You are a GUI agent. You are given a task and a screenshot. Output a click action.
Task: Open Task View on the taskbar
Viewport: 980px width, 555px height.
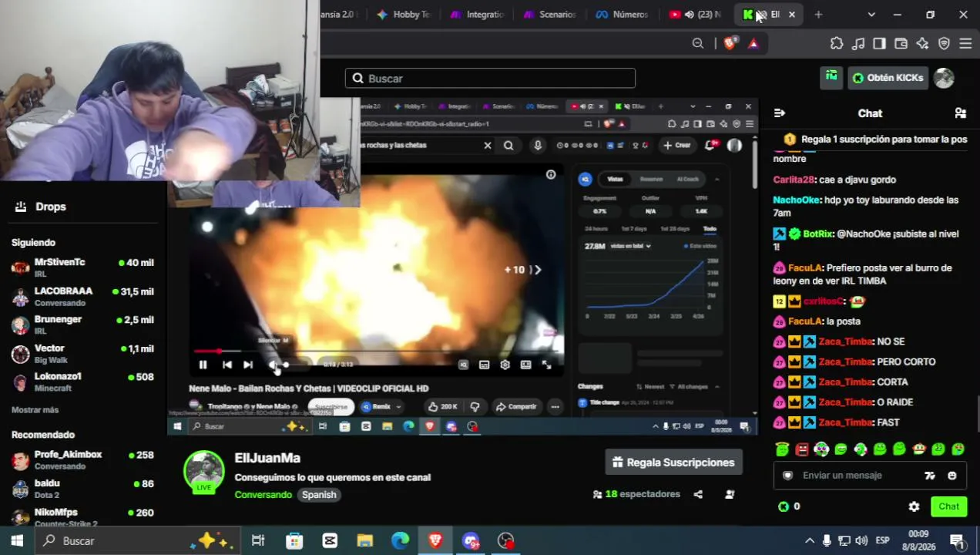point(258,541)
